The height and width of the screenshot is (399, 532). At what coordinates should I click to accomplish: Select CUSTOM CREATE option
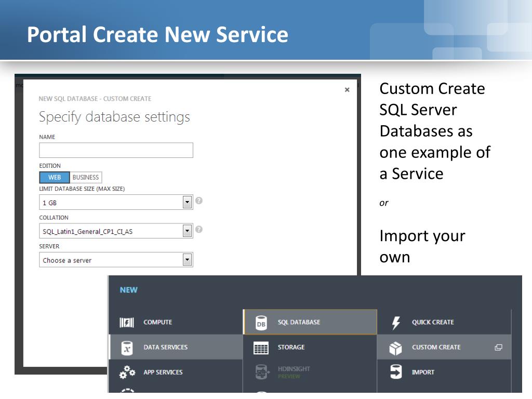(444, 347)
